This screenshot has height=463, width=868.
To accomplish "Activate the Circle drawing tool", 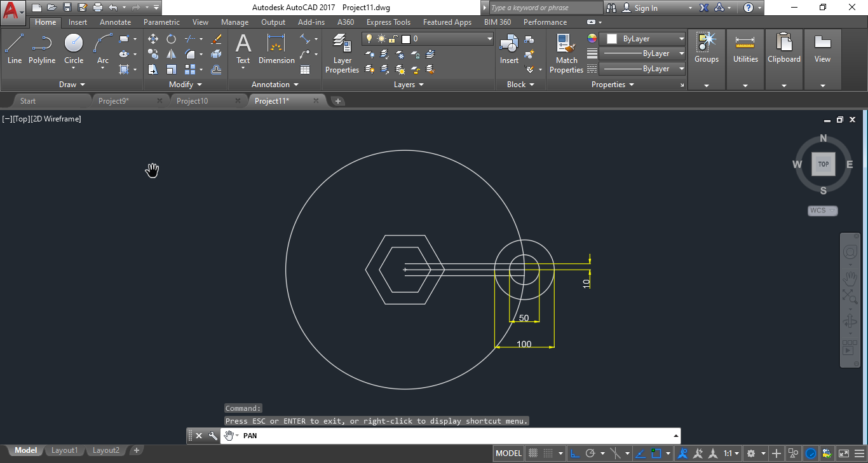I will coord(73,45).
